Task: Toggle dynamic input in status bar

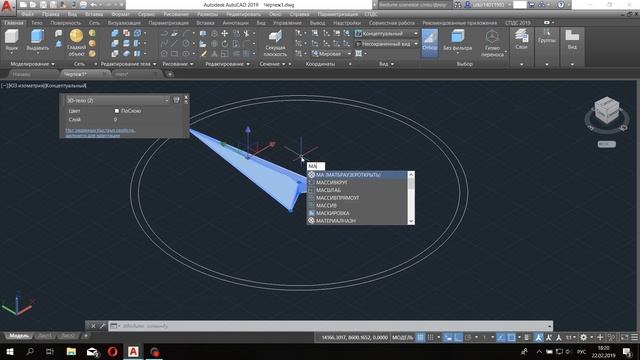Action: coord(448,337)
